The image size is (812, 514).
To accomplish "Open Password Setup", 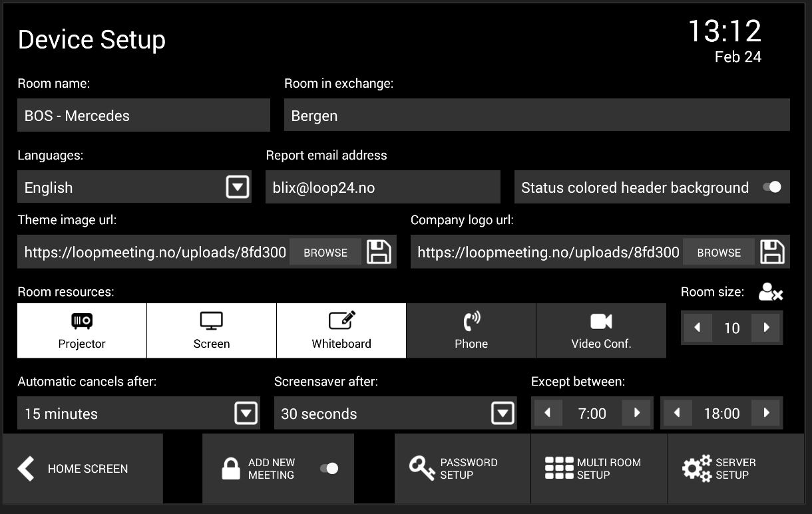I will [x=463, y=469].
